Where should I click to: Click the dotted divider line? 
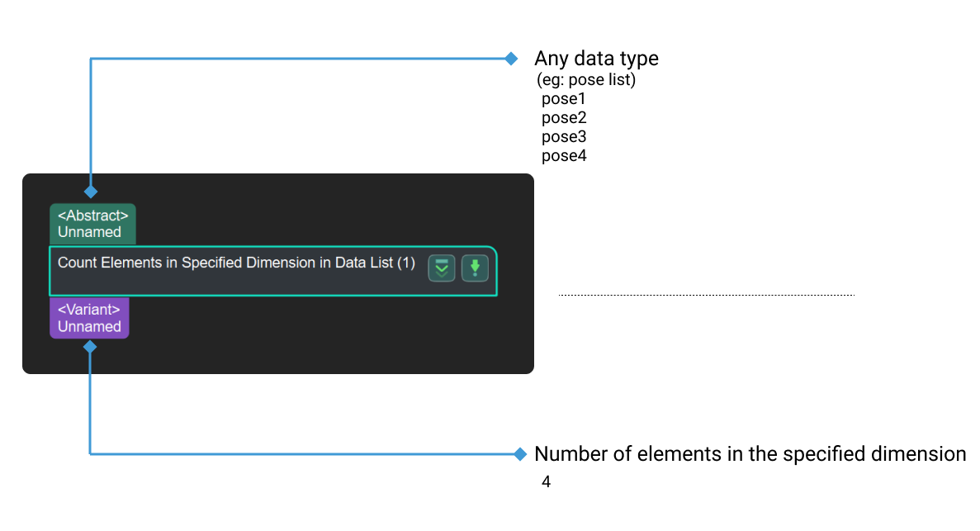pyautogui.click(x=706, y=293)
